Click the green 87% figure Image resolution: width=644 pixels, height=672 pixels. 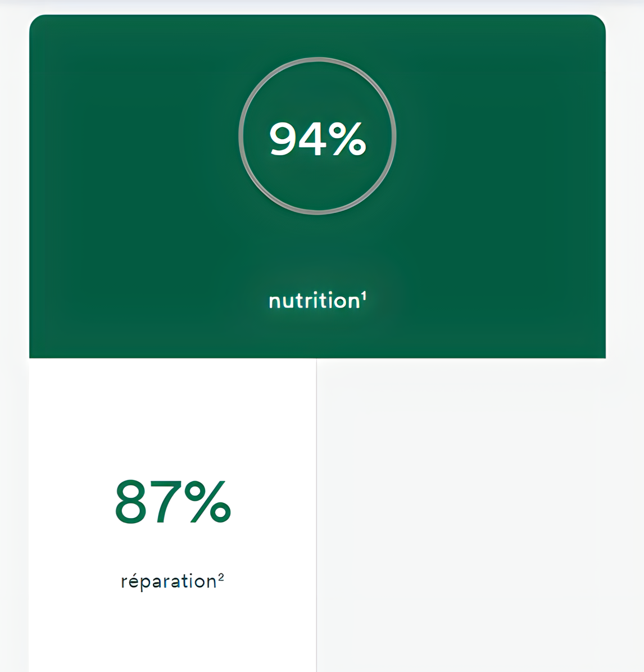point(173,501)
